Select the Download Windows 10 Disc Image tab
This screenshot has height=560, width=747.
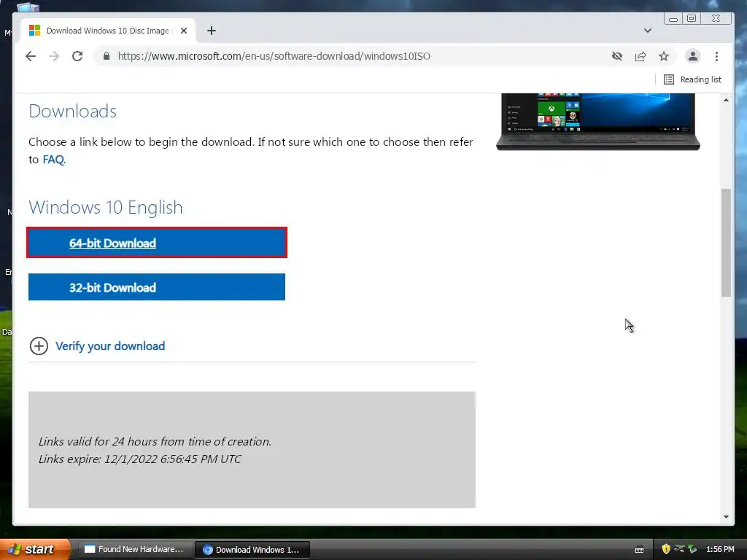click(107, 31)
